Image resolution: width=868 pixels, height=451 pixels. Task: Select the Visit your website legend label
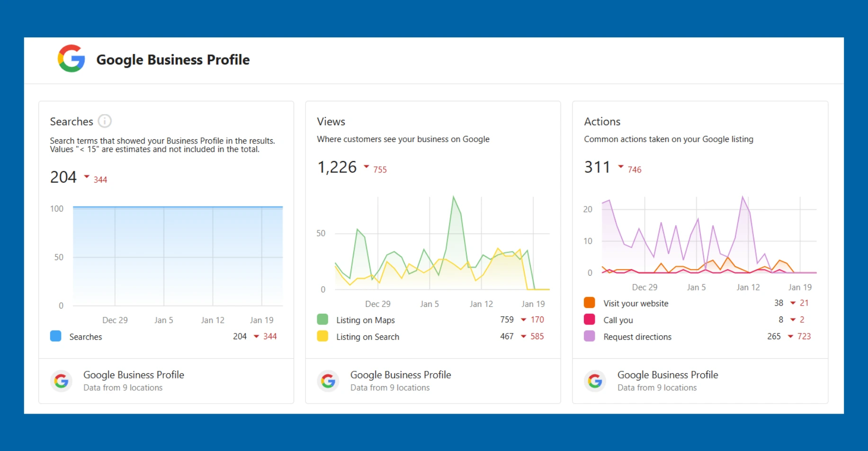636,304
